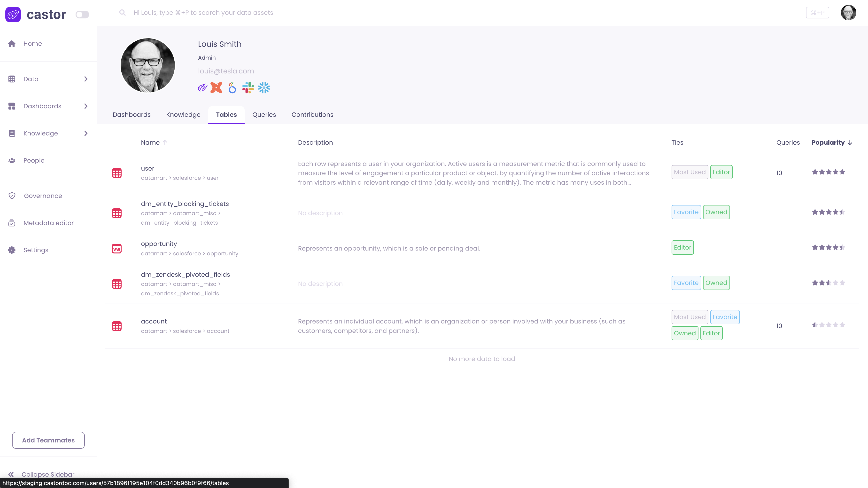The height and width of the screenshot is (488, 868).
Task: Open the dm_entity_blocking_tickets table link
Action: point(185,204)
